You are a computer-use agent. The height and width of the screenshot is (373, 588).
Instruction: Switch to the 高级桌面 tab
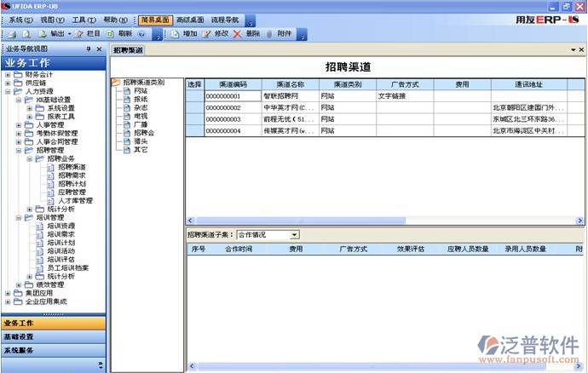189,19
